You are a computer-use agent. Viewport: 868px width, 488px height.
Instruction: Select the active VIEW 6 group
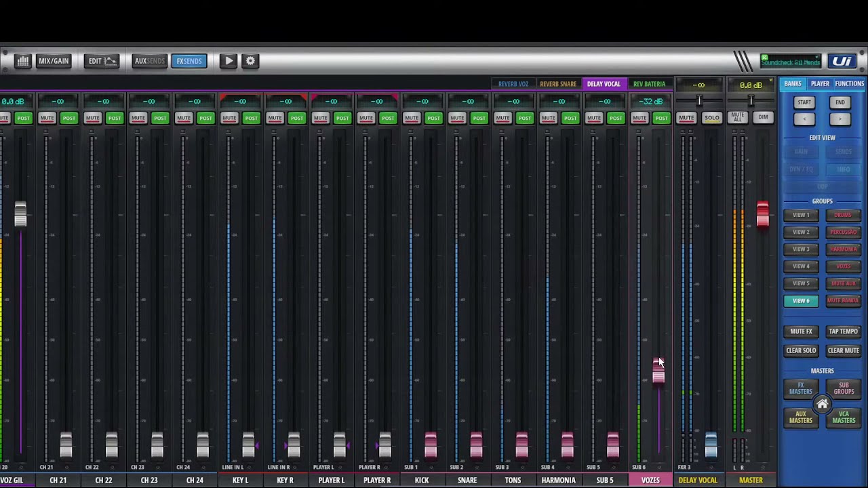click(801, 301)
